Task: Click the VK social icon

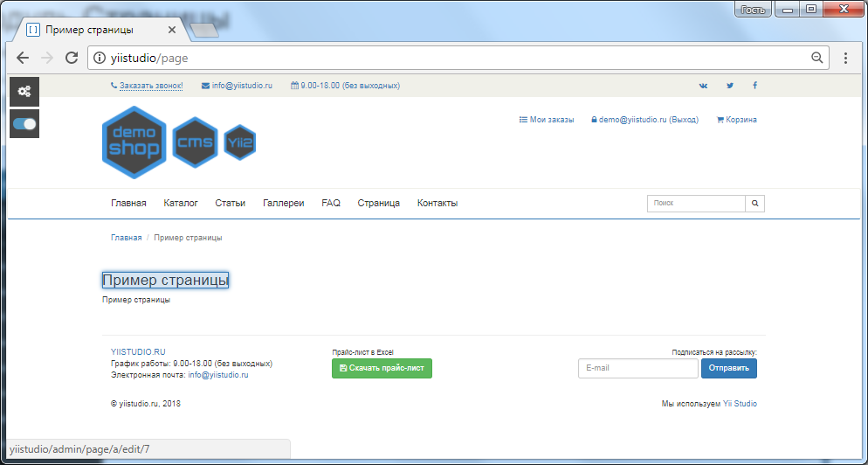Action: (704, 86)
